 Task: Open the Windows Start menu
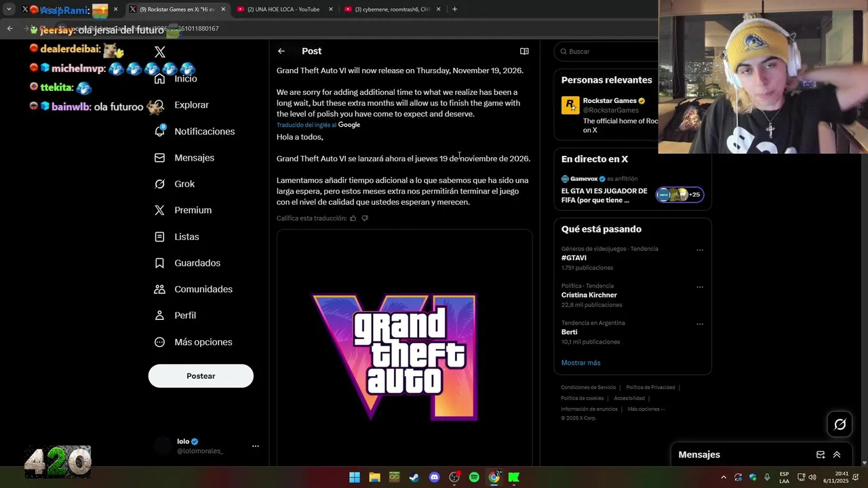click(355, 478)
